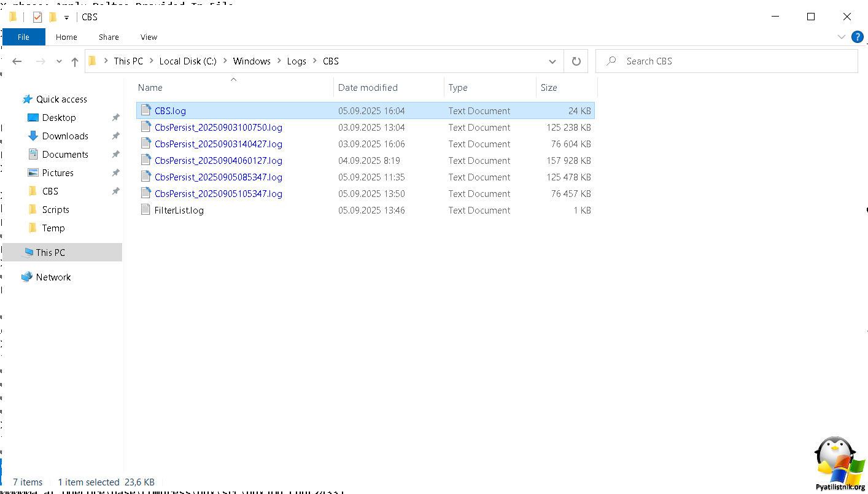Click the Up one level arrow icon
868x494 pixels.
(x=75, y=61)
